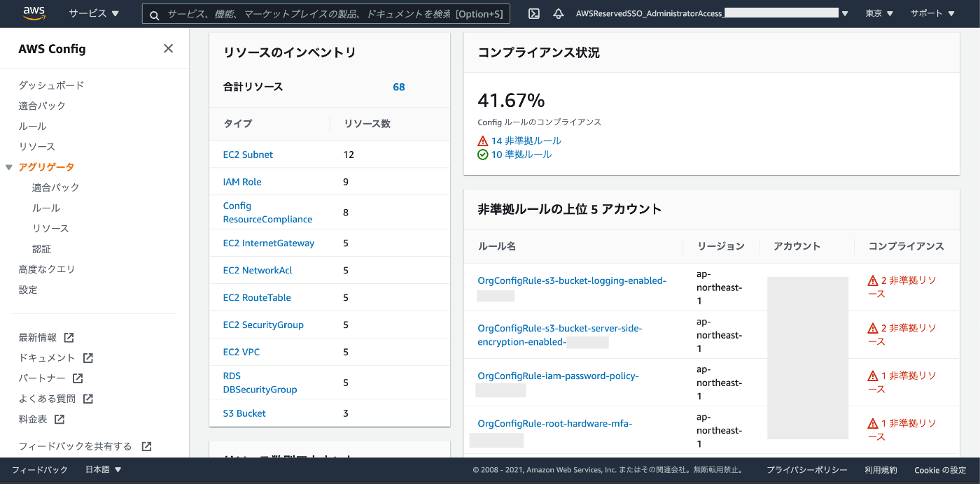Open OrgConfigRule-iam-password-policy rule link

click(x=558, y=376)
